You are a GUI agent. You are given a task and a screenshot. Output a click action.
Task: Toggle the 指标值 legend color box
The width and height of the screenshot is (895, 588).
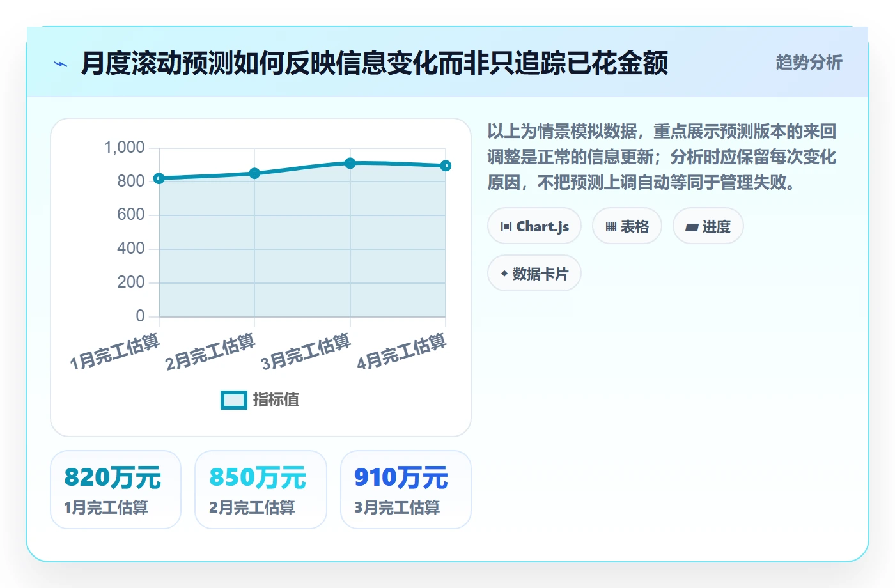click(x=234, y=400)
